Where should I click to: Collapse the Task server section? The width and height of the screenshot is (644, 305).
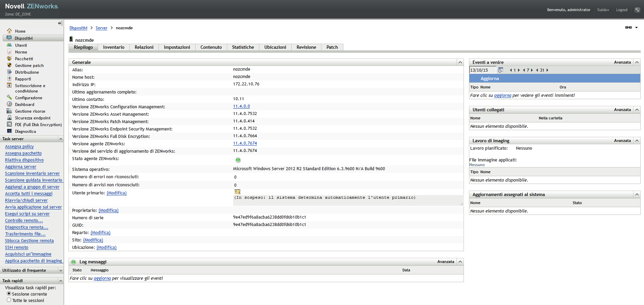(x=61, y=139)
